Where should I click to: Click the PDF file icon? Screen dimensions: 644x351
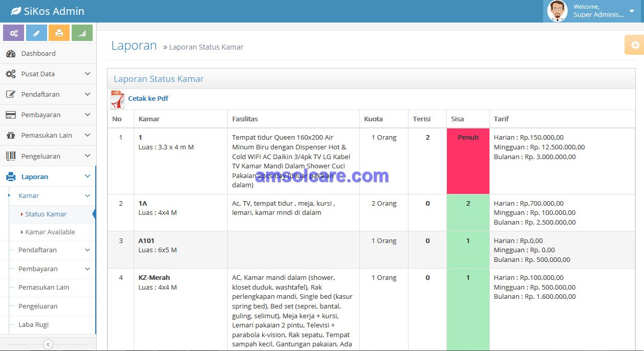click(117, 99)
